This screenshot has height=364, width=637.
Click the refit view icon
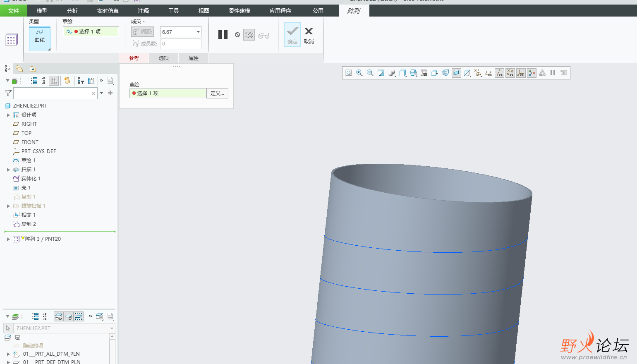[349, 73]
